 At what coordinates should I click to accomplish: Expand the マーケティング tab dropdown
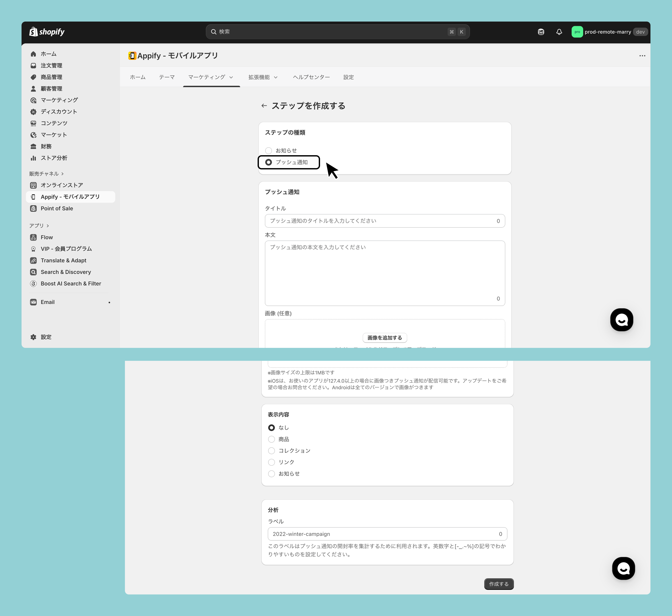tap(211, 77)
